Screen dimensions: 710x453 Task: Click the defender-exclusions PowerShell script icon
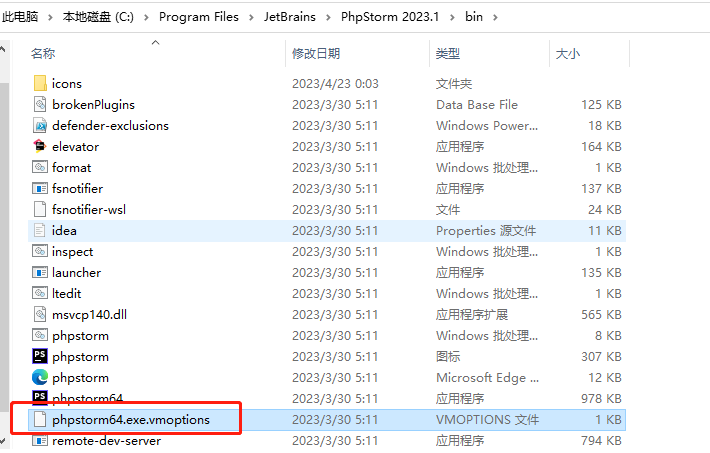(x=40, y=126)
